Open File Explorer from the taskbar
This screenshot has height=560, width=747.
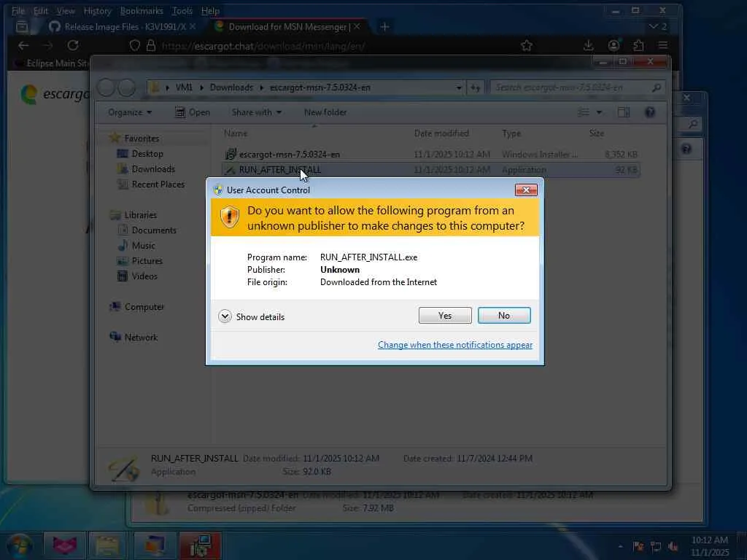[108, 545]
